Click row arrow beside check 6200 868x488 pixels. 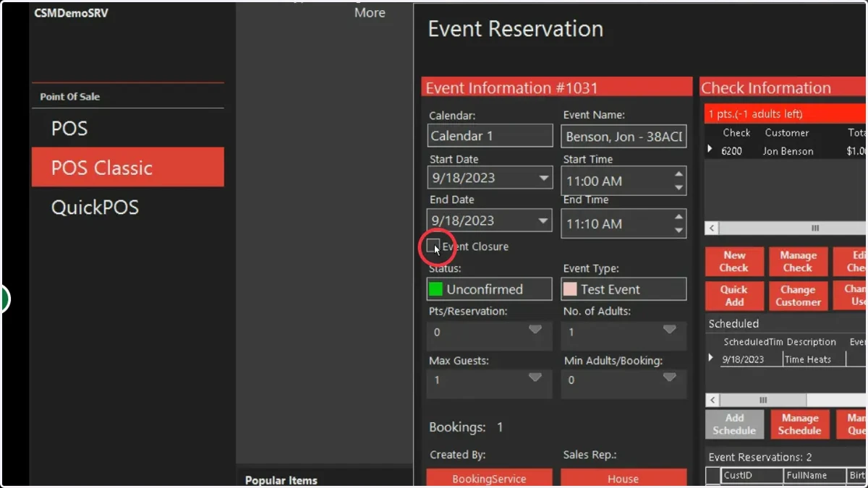(710, 150)
